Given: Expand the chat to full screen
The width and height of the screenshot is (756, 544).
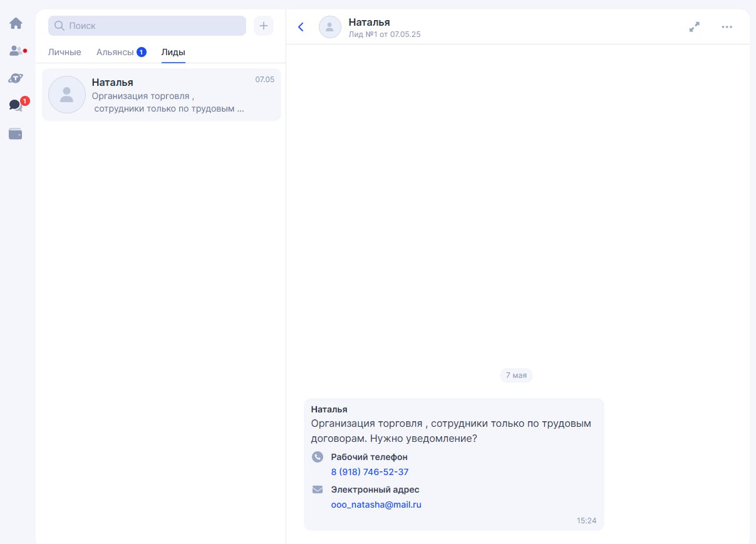Looking at the screenshot, I should [x=694, y=27].
